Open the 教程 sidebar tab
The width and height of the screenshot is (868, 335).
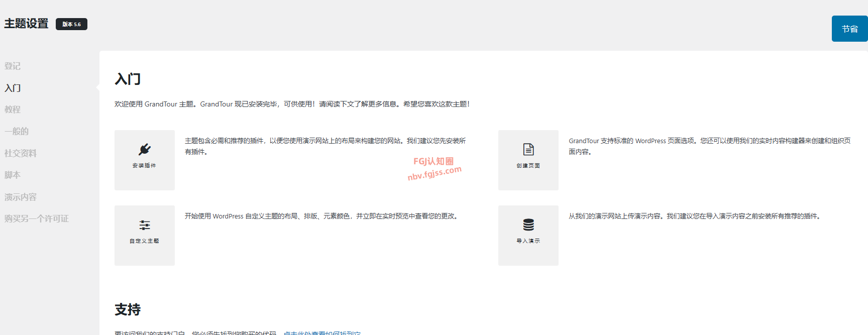(13, 109)
